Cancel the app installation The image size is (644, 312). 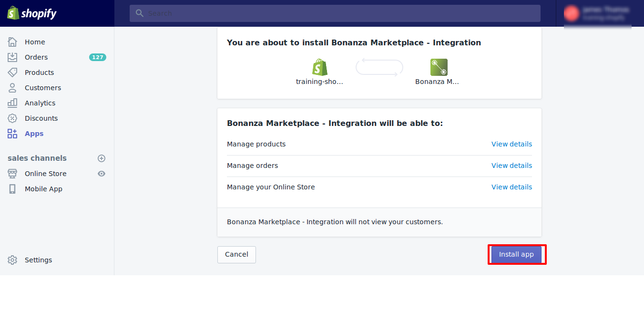tap(236, 255)
